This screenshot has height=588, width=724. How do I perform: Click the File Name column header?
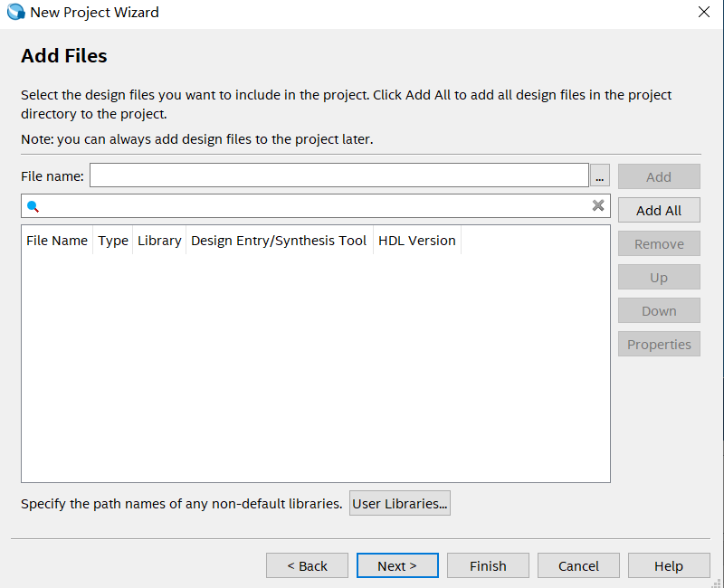pyautogui.click(x=56, y=240)
